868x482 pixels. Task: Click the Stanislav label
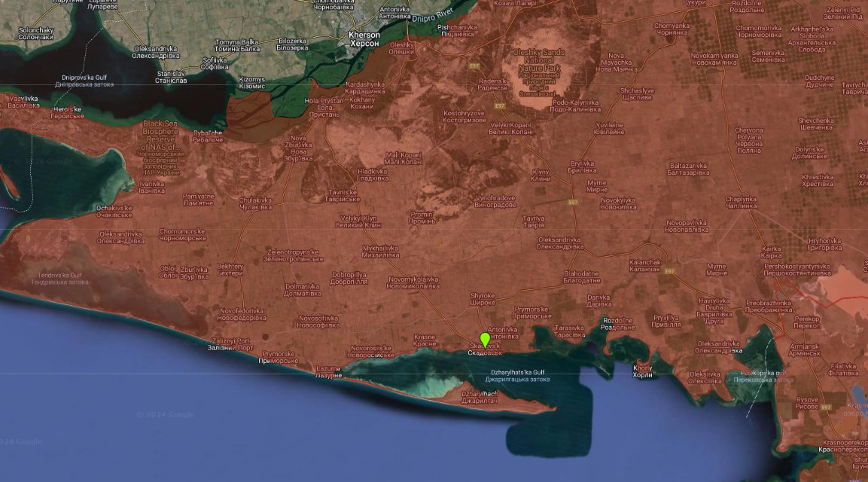(171, 77)
